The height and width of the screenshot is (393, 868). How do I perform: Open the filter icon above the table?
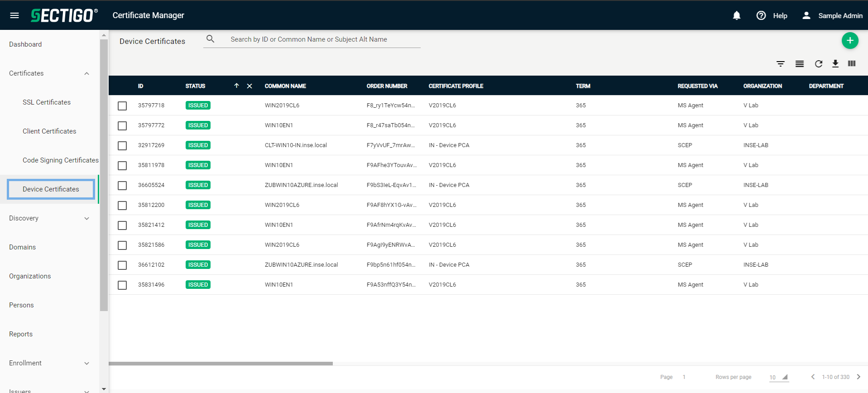(781, 64)
